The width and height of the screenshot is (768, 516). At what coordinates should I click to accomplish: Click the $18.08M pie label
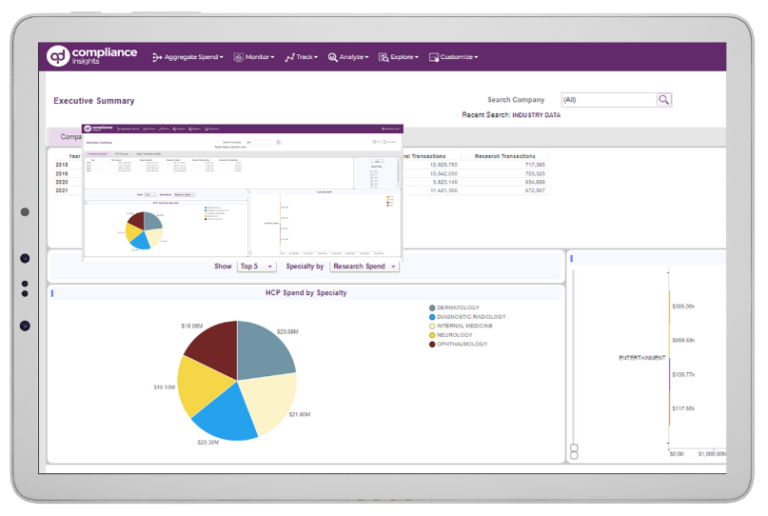(192, 326)
